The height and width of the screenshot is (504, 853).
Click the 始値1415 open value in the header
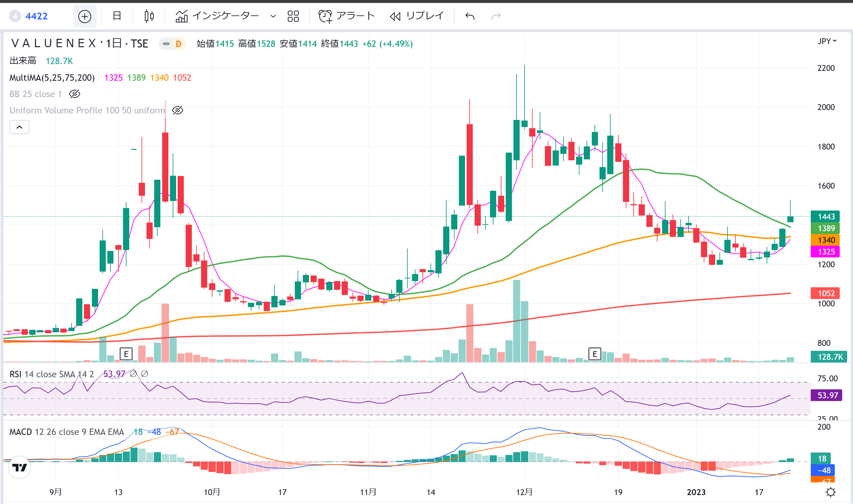point(215,44)
